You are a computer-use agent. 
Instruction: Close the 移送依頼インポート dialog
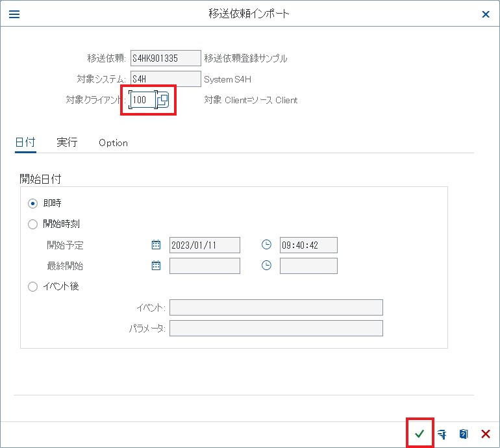[x=486, y=14]
